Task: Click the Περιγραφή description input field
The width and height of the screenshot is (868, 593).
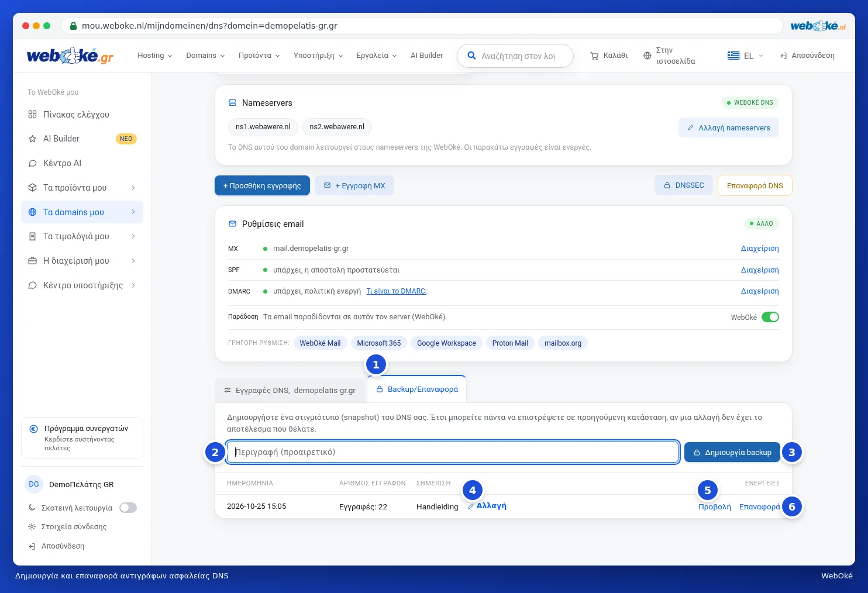Action: point(453,452)
